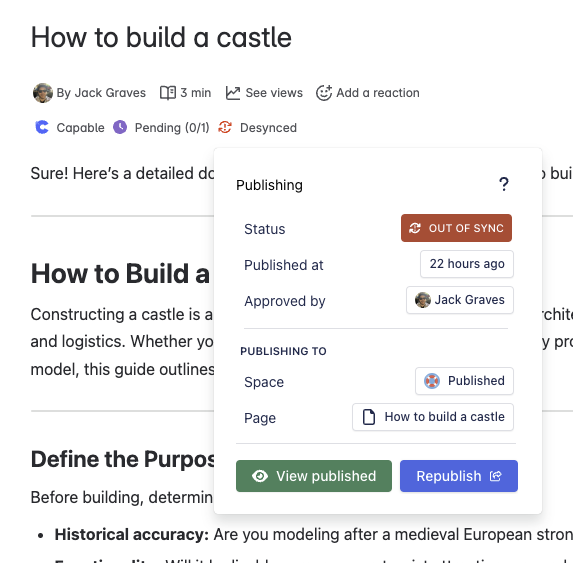
Task: Click Jack Graves author avatar in byline
Action: (x=43, y=93)
